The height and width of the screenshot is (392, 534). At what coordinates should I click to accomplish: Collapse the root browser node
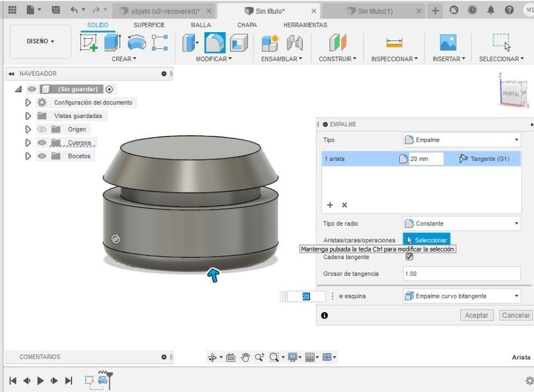click(18, 89)
